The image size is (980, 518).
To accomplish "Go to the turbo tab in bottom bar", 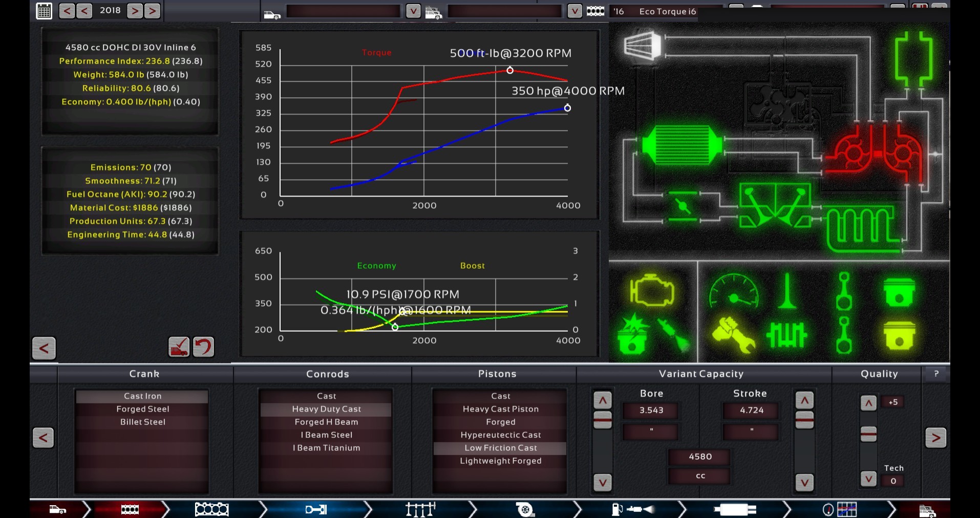I will click(525, 509).
